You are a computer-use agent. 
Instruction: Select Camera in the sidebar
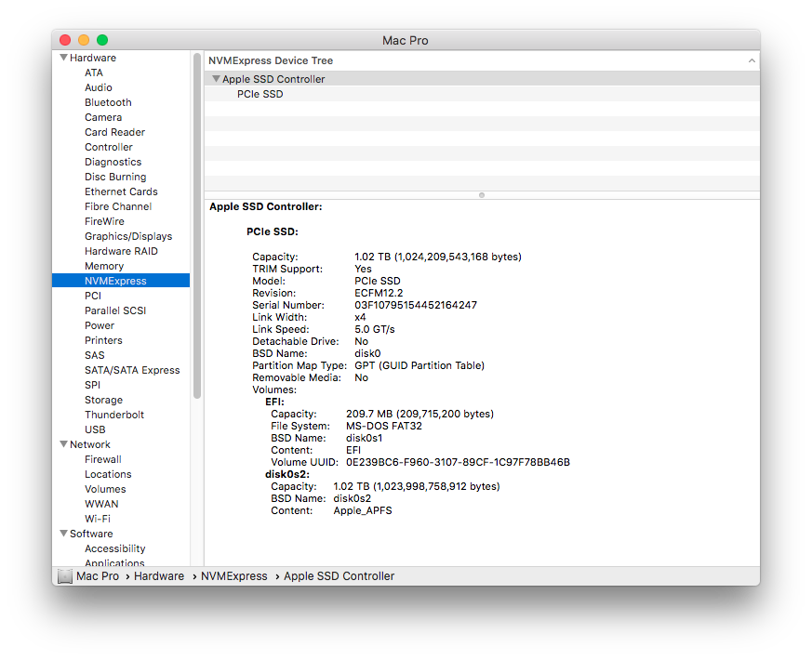103,117
